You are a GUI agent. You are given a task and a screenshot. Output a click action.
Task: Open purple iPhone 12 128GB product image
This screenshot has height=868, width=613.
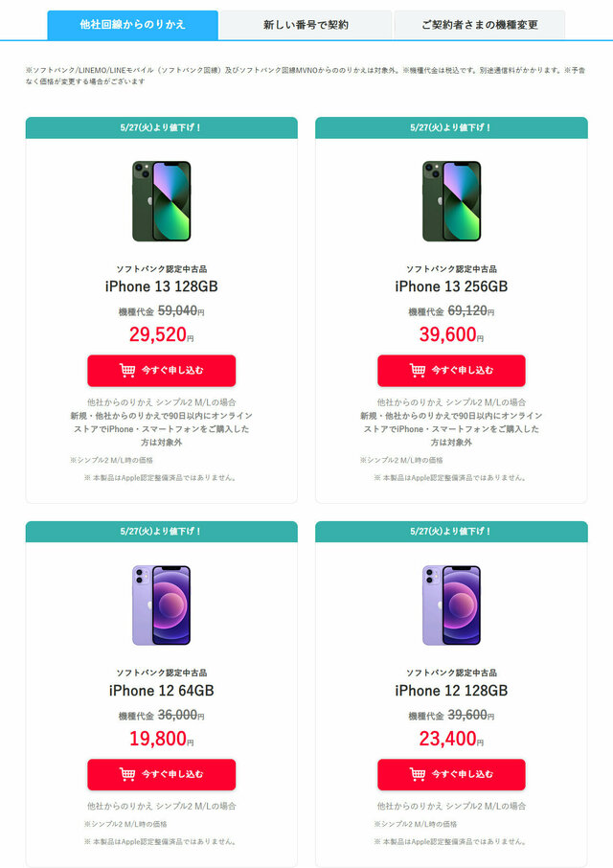point(451,605)
